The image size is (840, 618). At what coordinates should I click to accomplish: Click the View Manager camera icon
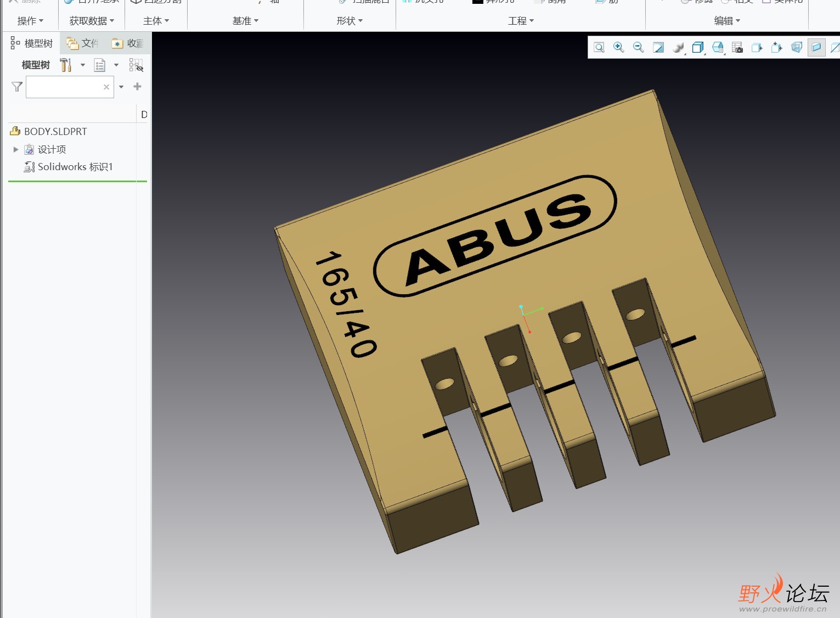point(737,48)
